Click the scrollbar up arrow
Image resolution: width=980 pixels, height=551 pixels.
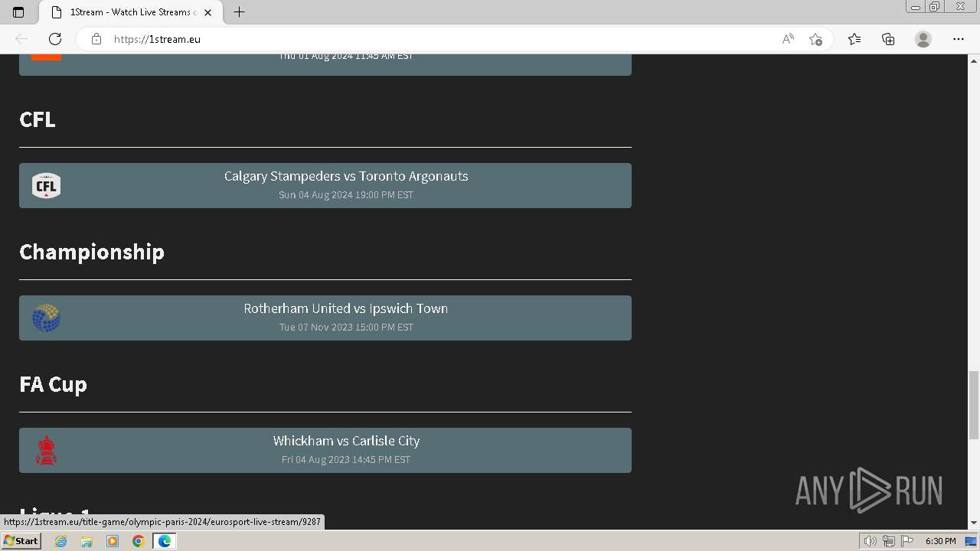tap(974, 60)
